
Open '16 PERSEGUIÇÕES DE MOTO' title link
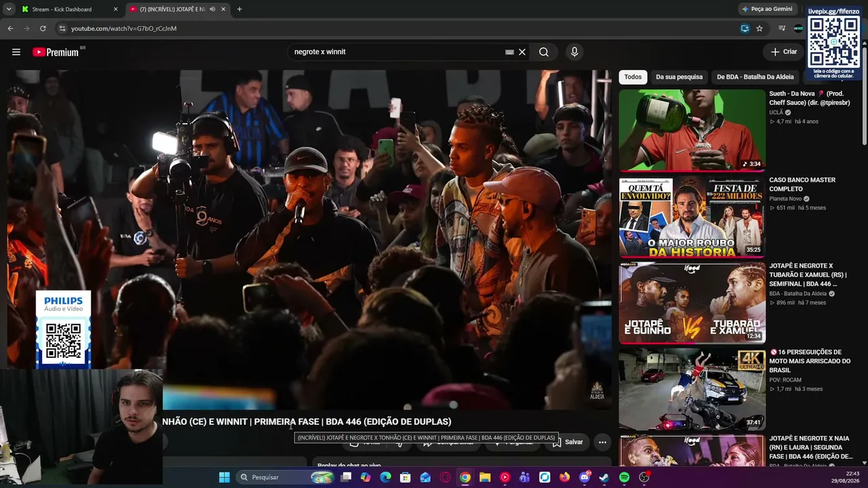coord(810,361)
